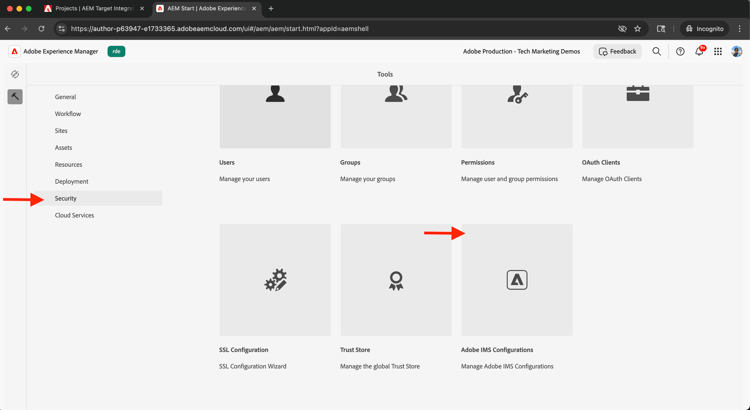
Task: Click the Feedback button
Action: point(618,51)
